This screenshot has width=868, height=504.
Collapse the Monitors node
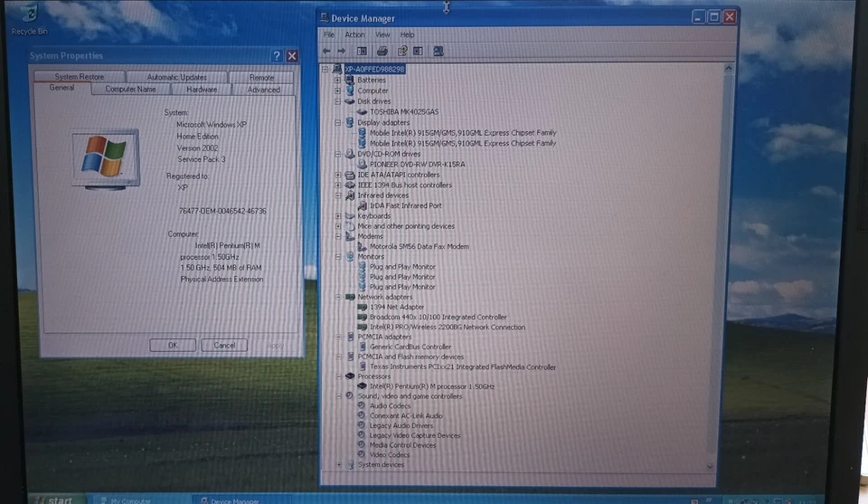pyautogui.click(x=338, y=256)
